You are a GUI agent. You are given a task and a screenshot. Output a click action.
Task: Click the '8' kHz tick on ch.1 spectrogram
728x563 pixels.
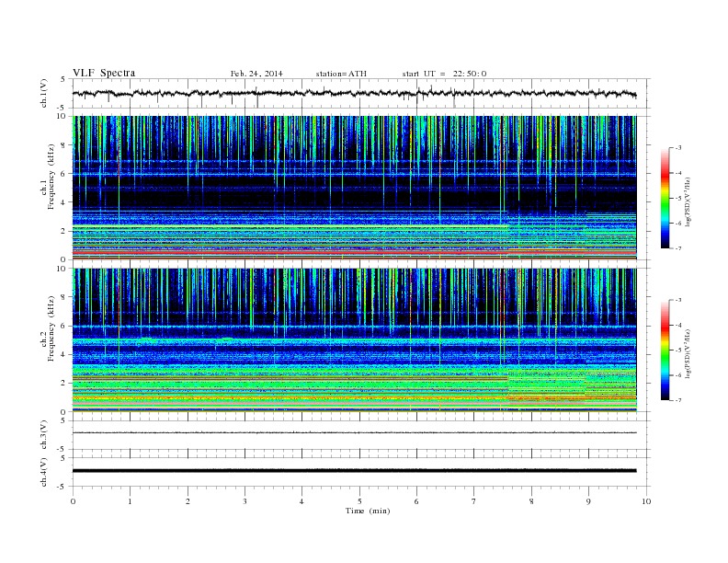click(x=63, y=145)
